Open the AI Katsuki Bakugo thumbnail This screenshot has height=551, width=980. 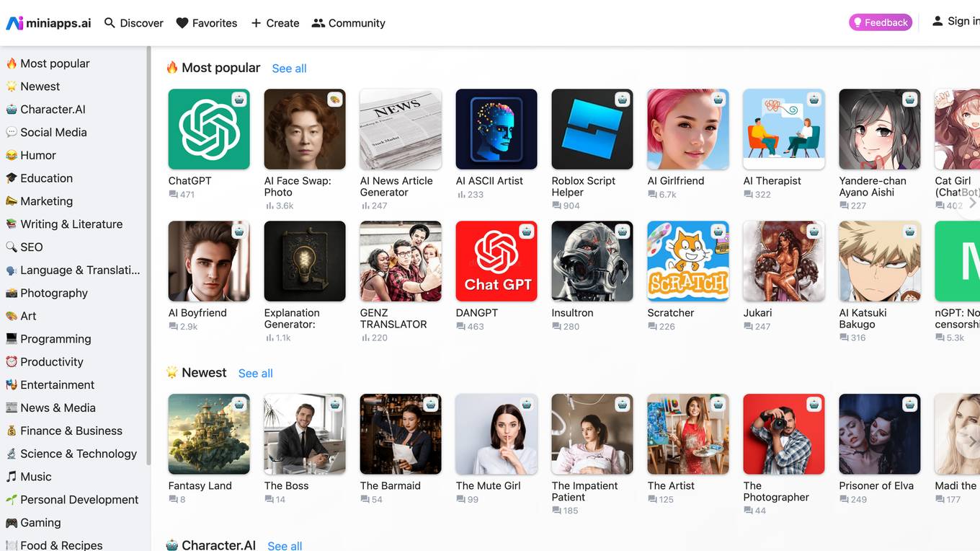tap(880, 261)
